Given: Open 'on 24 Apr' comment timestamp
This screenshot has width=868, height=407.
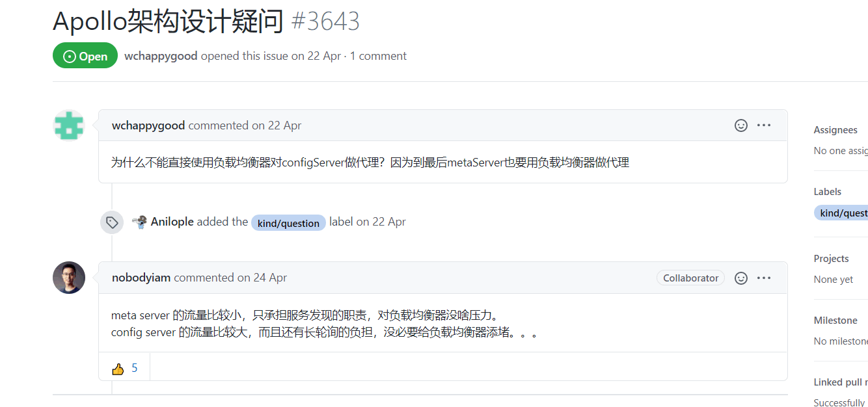Looking at the screenshot, I should (262, 278).
